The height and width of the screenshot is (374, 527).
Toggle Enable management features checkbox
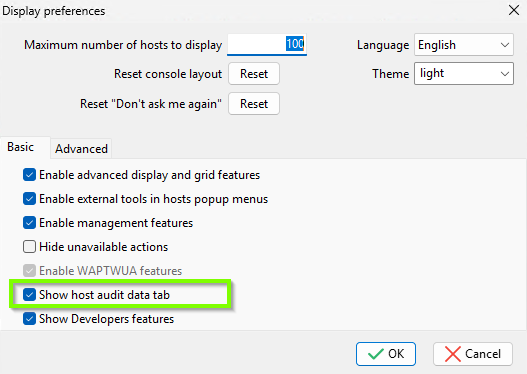pyautogui.click(x=29, y=223)
